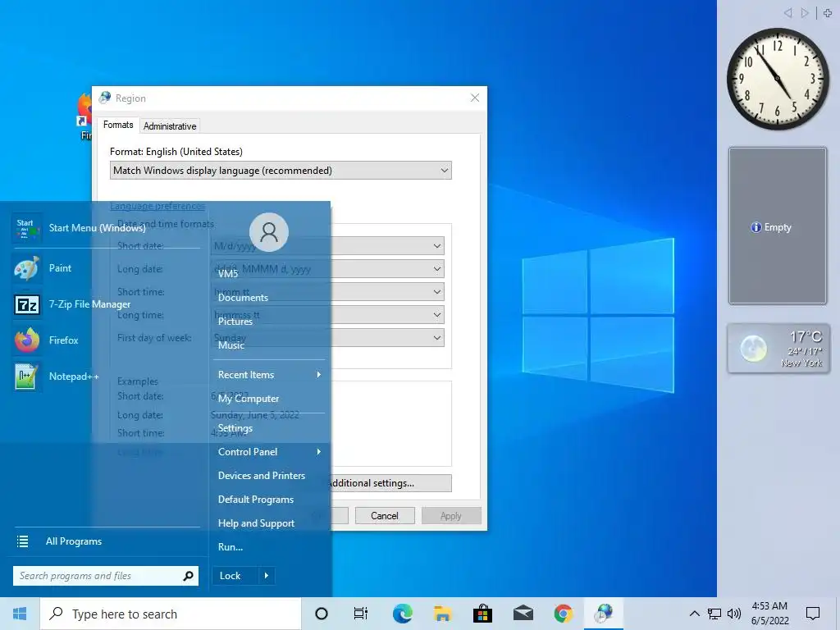Click the sidebar previous page arrow
The height and width of the screenshot is (630, 840).
point(787,13)
